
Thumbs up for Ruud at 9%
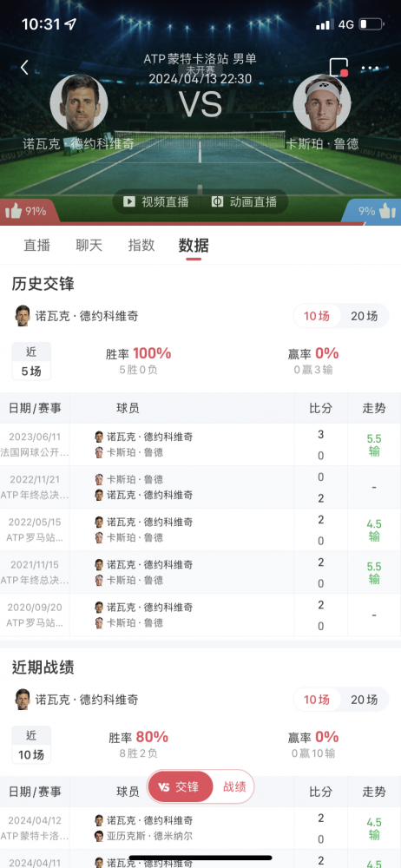point(378,211)
